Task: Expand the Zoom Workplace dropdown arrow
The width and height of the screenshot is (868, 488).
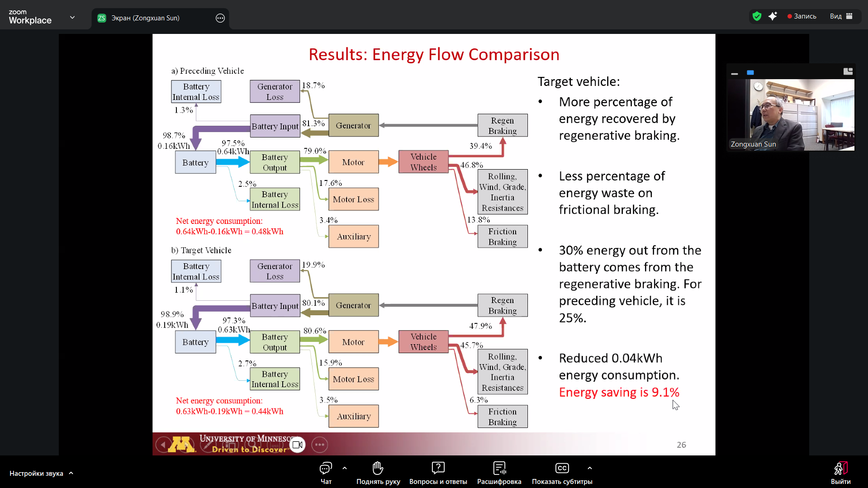Action: [x=72, y=18]
